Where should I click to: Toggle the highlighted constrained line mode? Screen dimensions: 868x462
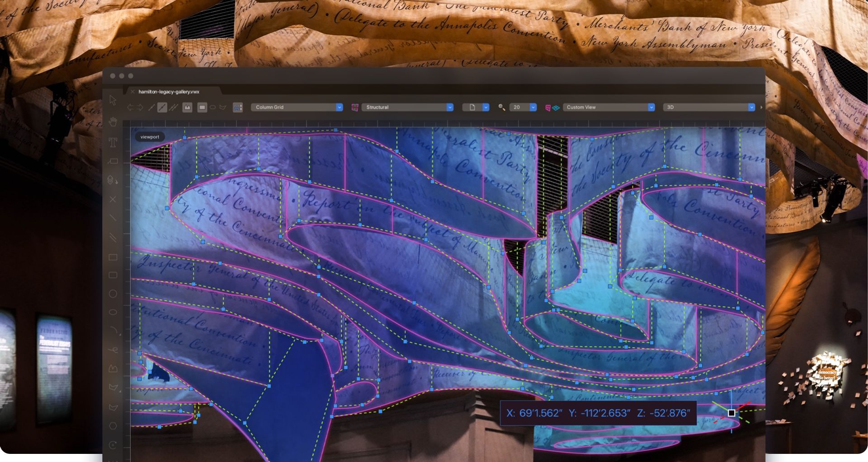coord(162,107)
